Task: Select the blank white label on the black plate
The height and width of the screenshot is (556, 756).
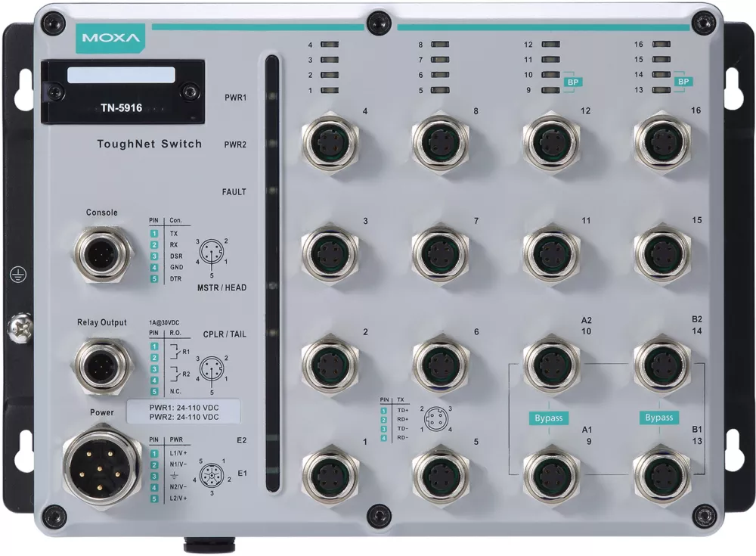Action: (121, 75)
